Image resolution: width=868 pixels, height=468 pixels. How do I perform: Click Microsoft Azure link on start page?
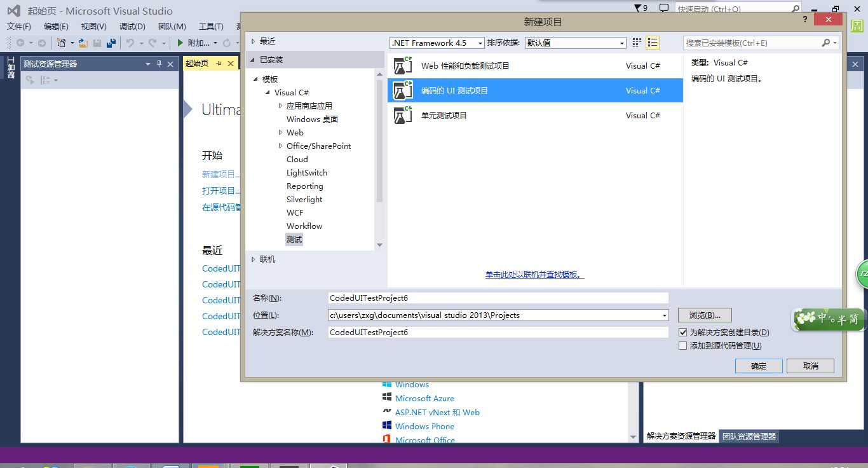coord(424,399)
